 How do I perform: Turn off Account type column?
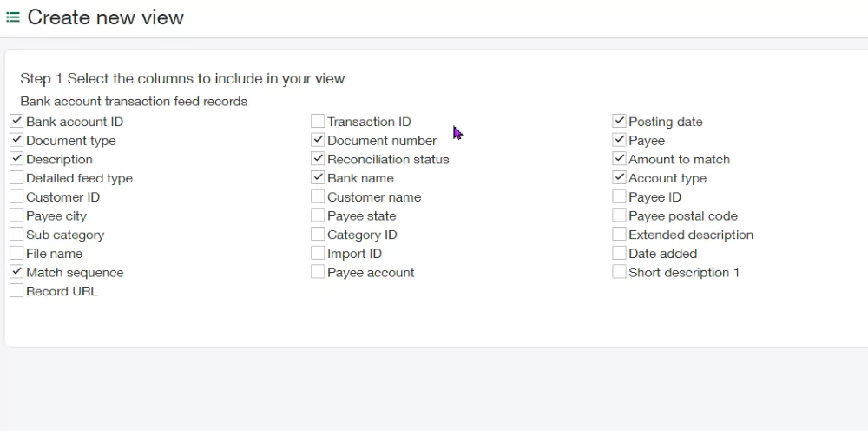[619, 178]
